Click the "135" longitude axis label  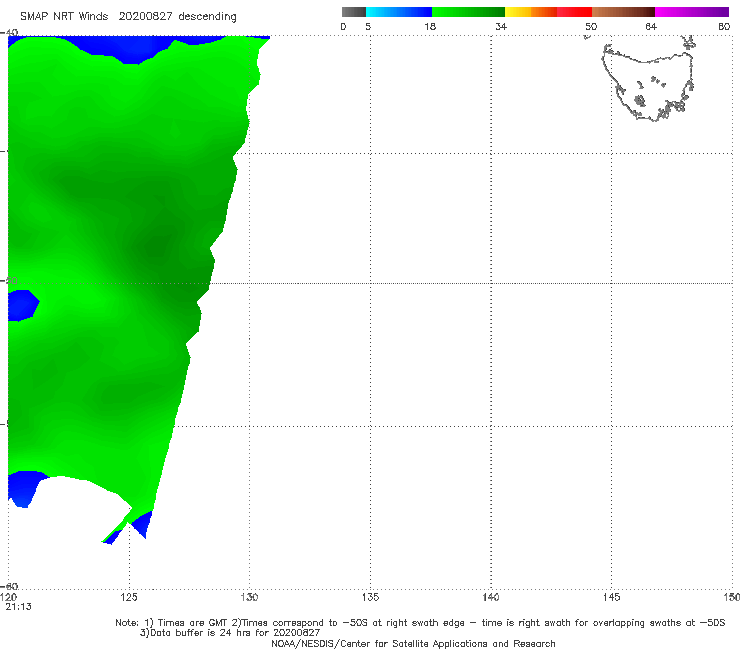(370, 598)
